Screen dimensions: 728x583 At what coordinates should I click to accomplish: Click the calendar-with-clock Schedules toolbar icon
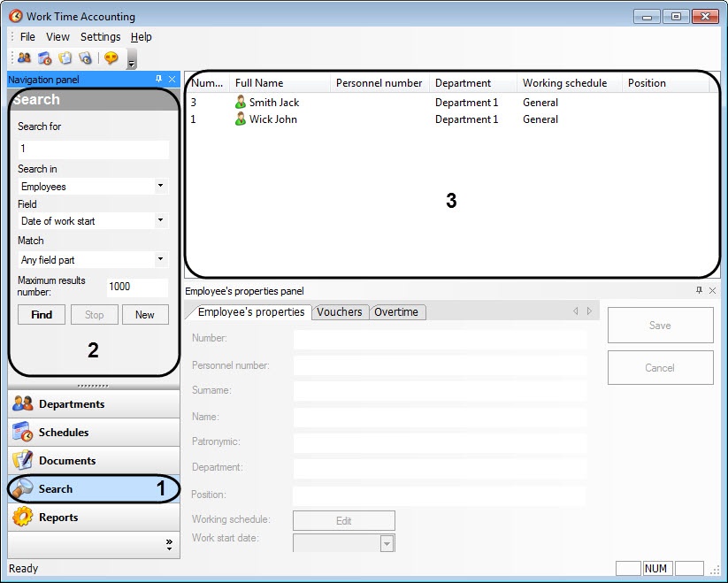coord(44,58)
